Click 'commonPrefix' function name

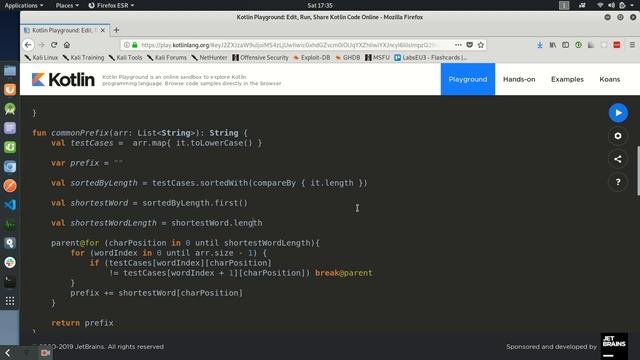[x=80, y=133]
